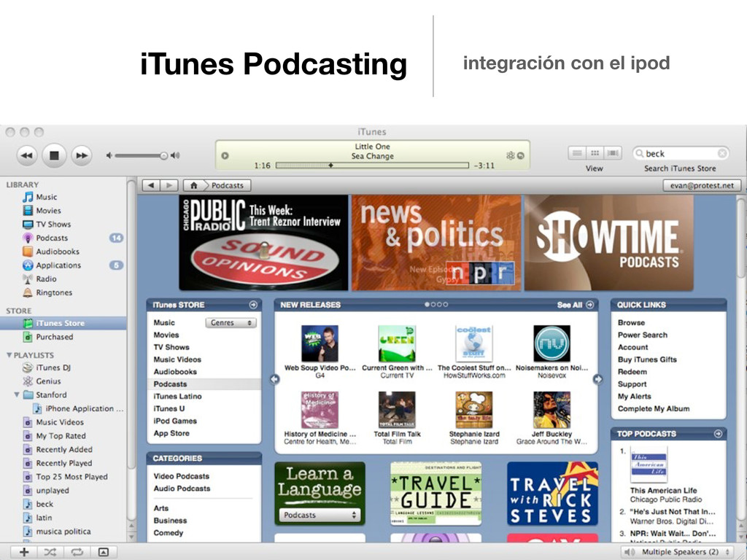Image resolution: width=747 pixels, height=560 pixels.
Task: Adjust the volume slider knob
Action: 164,155
